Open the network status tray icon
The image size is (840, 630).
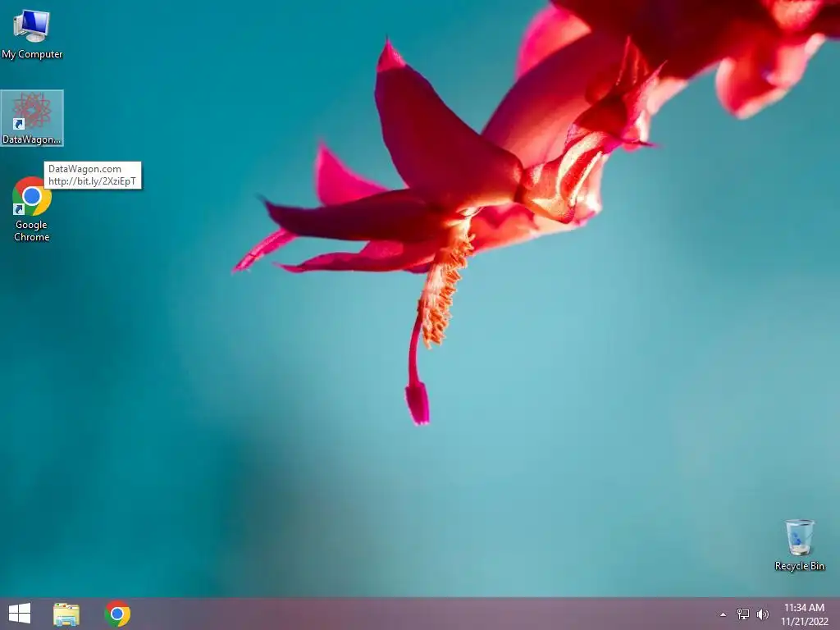(743, 614)
